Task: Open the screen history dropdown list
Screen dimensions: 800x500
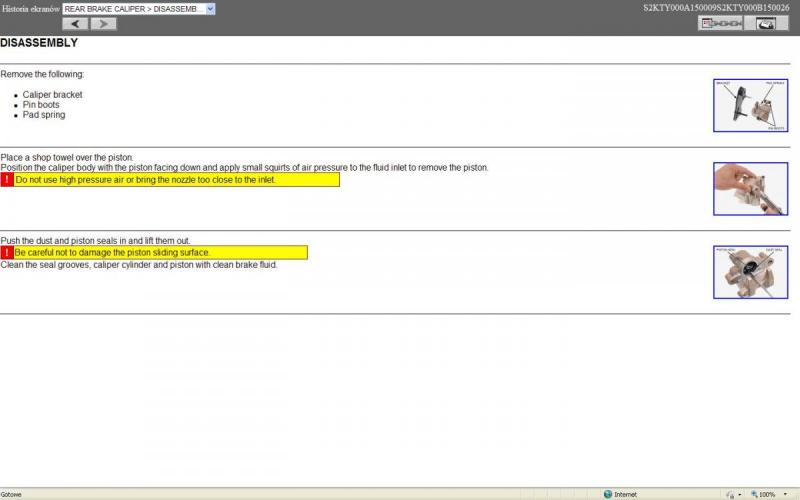Action: [210, 9]
